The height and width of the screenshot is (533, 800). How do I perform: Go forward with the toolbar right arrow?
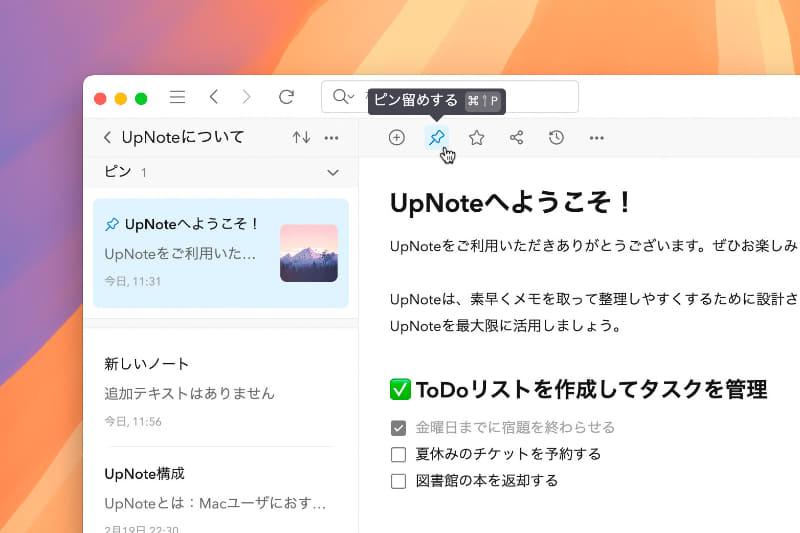coord(246,97)
